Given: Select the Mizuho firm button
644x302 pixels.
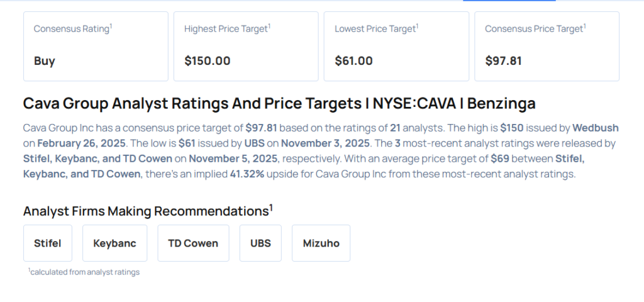Looking at the screenshot, I should [x=321, y=243].
